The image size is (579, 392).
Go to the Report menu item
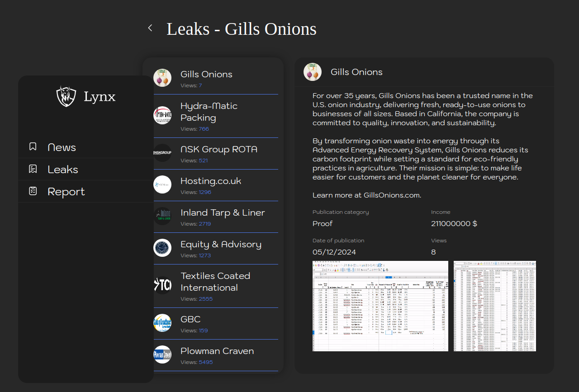pyautogui.click(x=66, y=192)
